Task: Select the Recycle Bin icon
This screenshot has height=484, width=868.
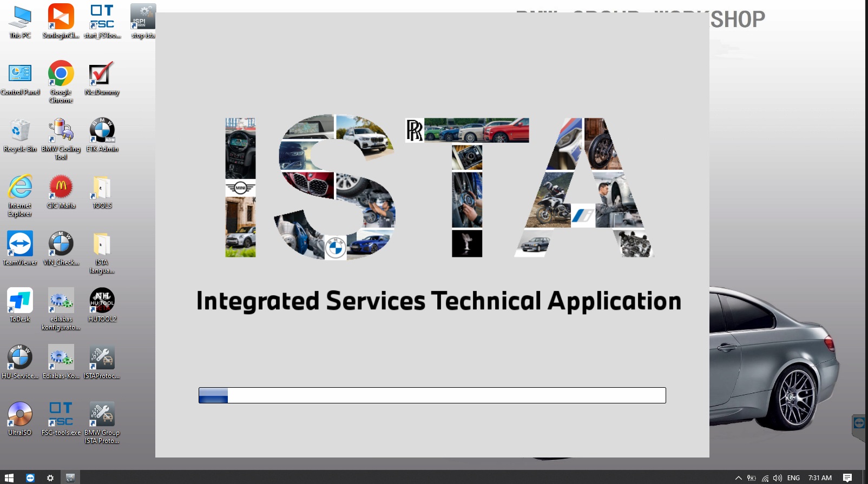Action: click(x=20, y=135)
